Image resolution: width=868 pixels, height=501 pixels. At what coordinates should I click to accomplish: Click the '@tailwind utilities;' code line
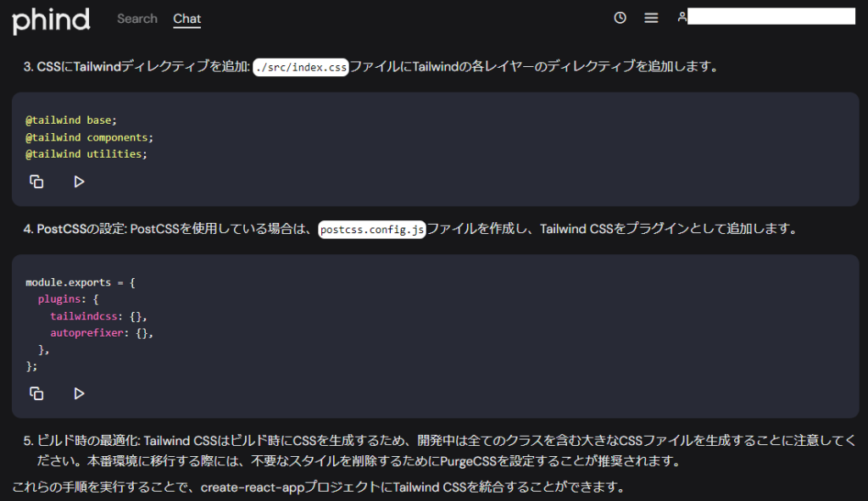[86, 154]
